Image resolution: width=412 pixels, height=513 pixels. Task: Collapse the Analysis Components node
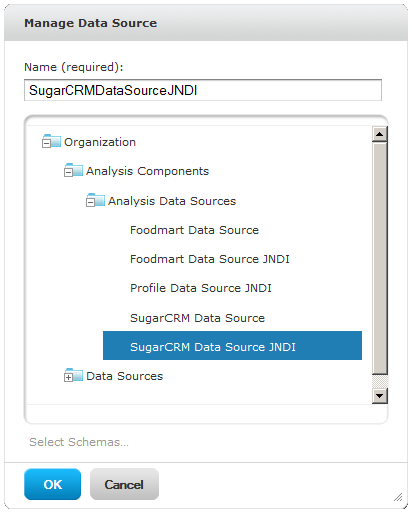coord(68,172)
